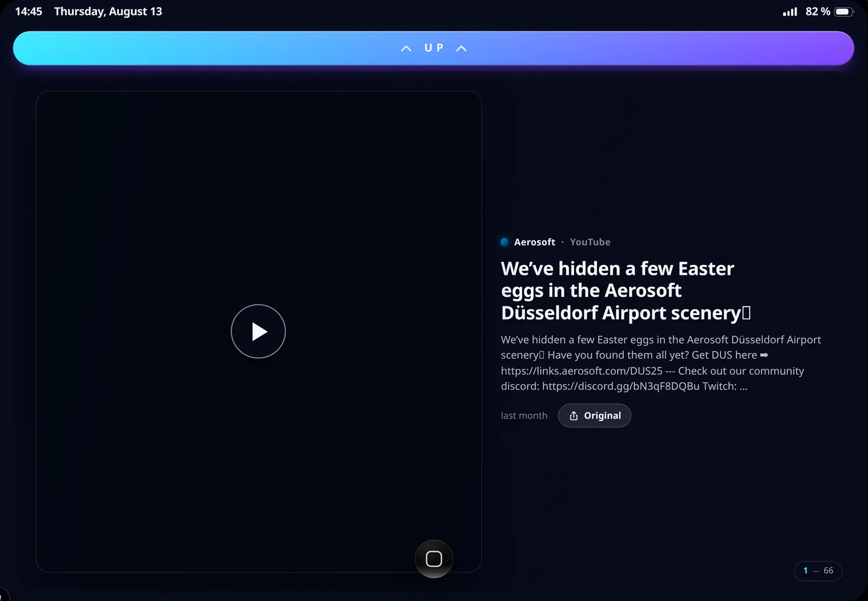Click the 'last month' timestamp
The height and width of the screenshot is (601, 868).
[524, 416]
